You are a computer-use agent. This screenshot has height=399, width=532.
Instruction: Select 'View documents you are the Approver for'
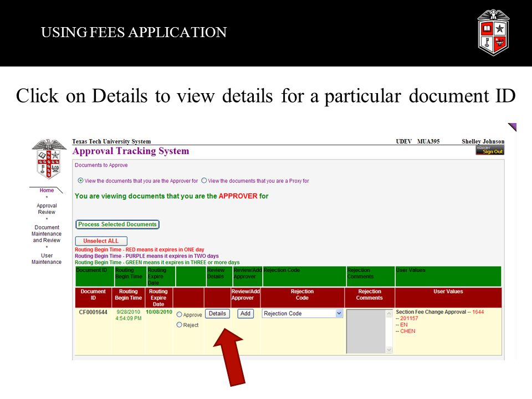(80, 181)
